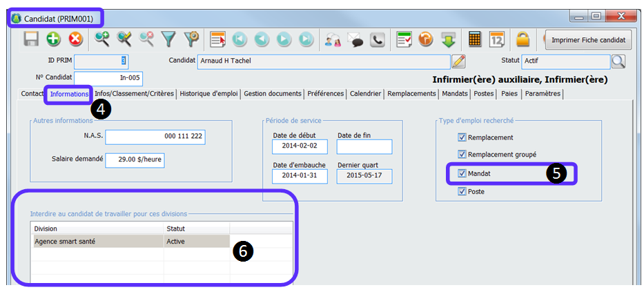Uncheck the Remplacement checkbox
The height and width of the screenshot is (292, 644).
pos(462,137)
